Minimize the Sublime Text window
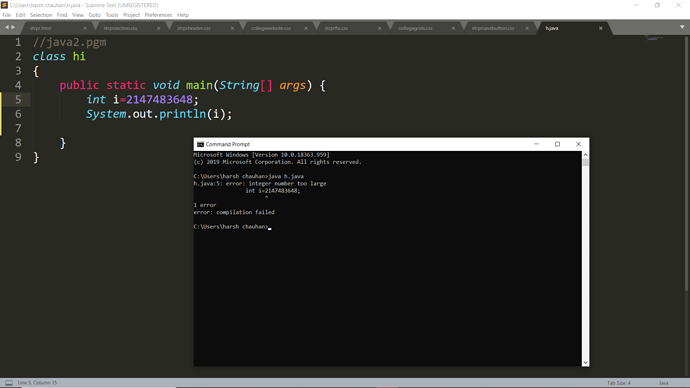This screenshot has width=690, height=388. (x=636, y=5)
